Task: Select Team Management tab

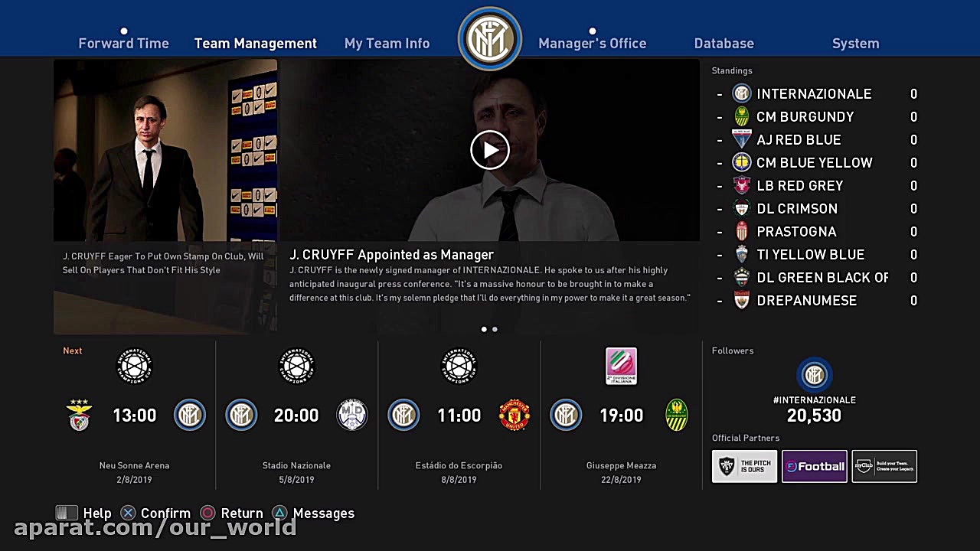Action: point(256,44)
